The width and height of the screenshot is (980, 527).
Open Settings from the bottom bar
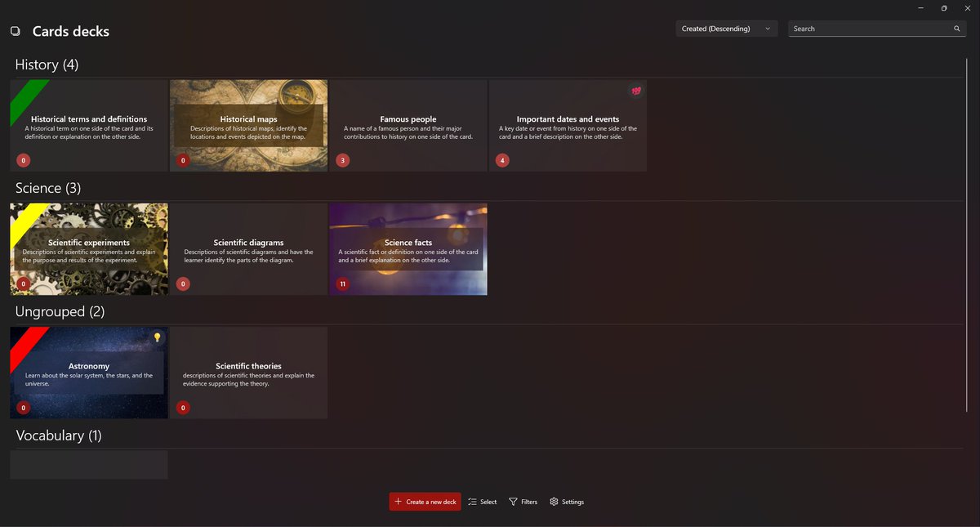point(567,502)
